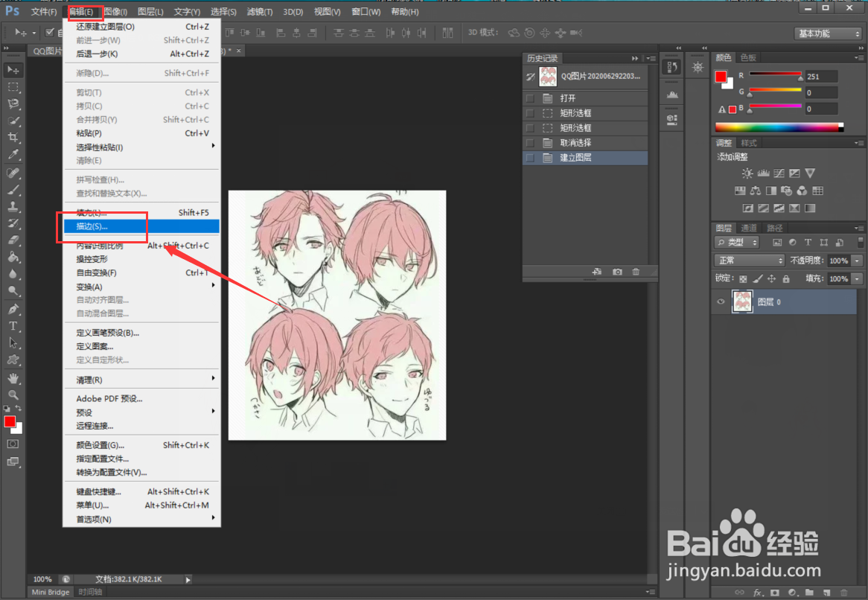Toggle lock image pixels brush icon
The width and height of the screenshot is (868, 600).
pyautogui.click(x=757, y=278)
